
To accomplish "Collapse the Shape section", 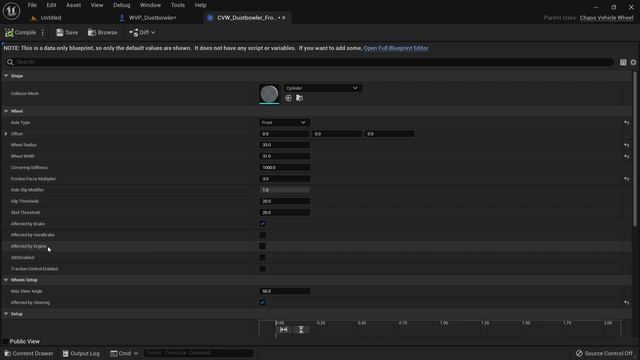I will point(6,76).
